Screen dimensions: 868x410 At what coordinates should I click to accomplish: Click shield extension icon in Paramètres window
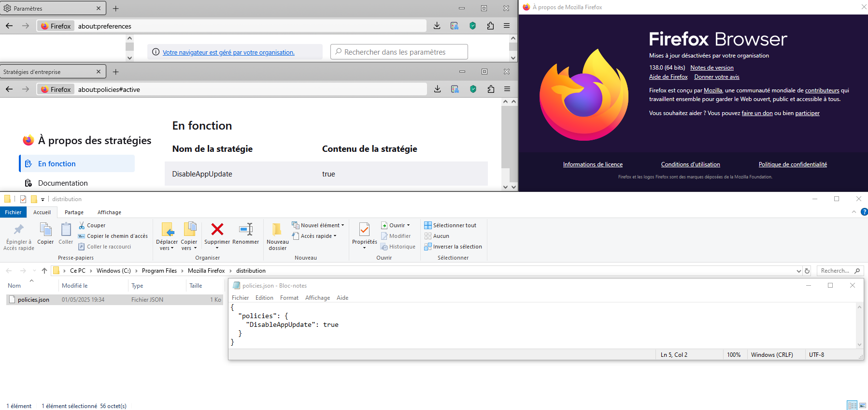tap(473, 26)
